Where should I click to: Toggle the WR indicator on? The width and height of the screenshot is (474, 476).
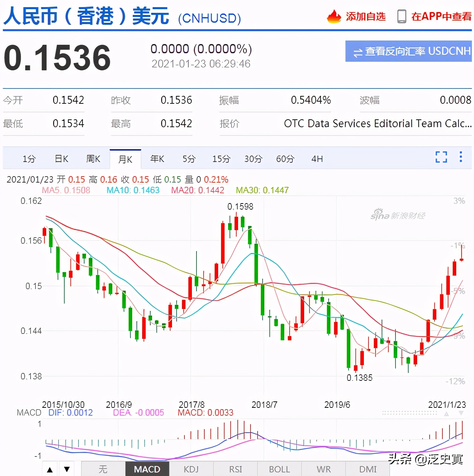(x=323, y=469)
